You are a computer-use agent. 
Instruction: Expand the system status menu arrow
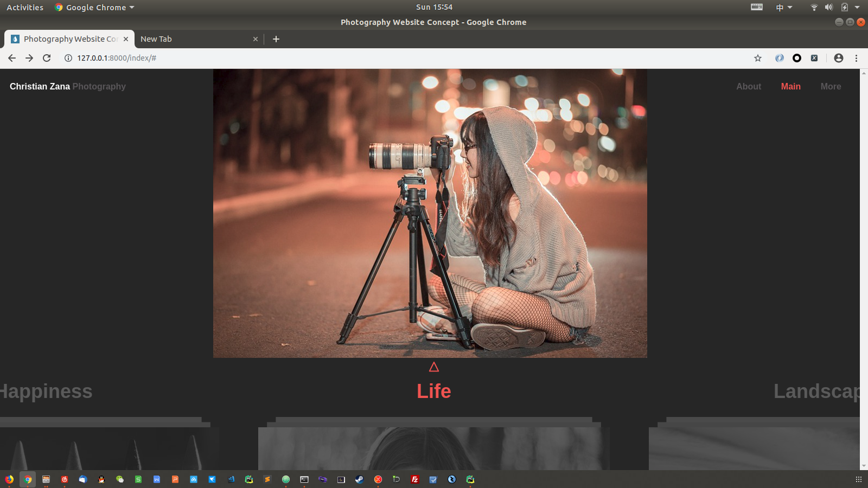click(857, 8)
